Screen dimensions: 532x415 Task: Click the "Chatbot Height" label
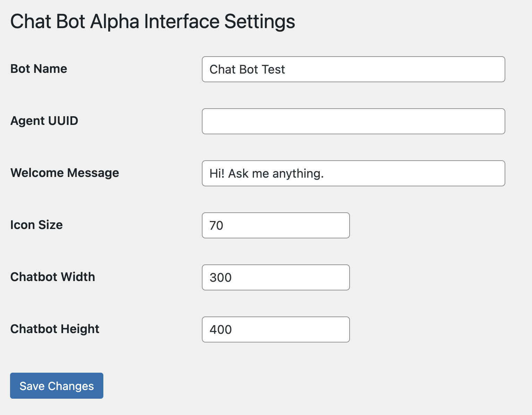pyautogui.click(x=55, y=329)
